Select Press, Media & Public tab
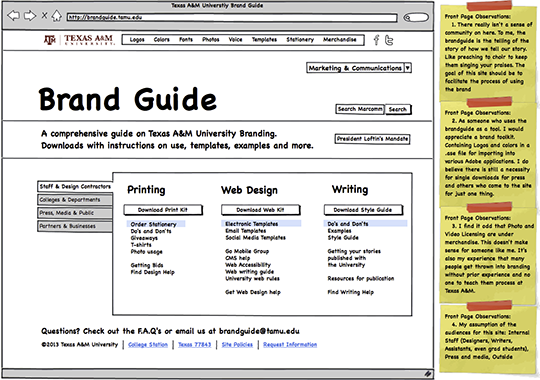 point(75,213)
